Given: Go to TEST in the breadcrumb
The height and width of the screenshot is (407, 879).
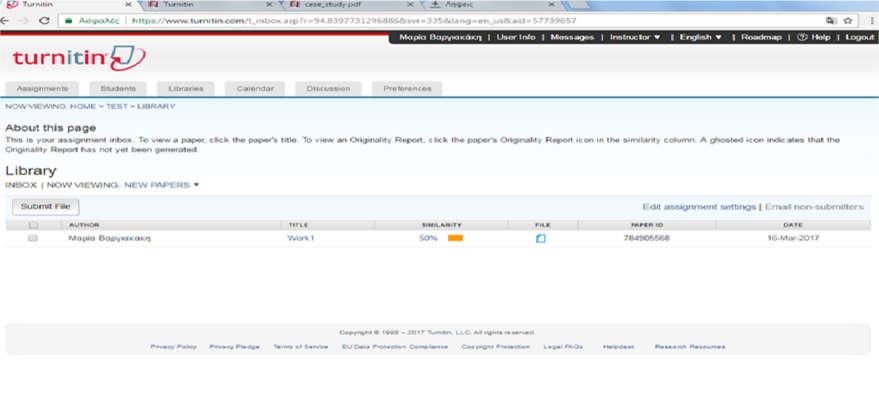Looking at the screenshot, I should (x=117, y=106).
